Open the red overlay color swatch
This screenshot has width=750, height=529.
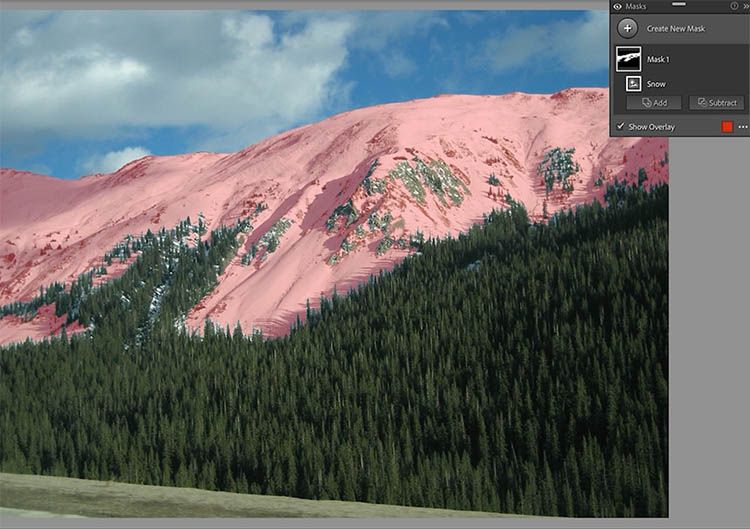727,127
